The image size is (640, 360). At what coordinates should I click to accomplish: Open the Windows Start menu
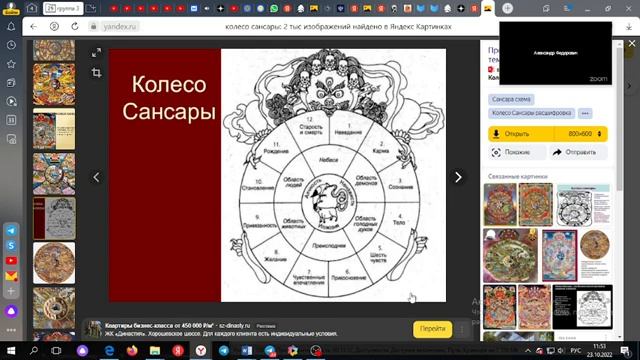click(x=11, y=351)
